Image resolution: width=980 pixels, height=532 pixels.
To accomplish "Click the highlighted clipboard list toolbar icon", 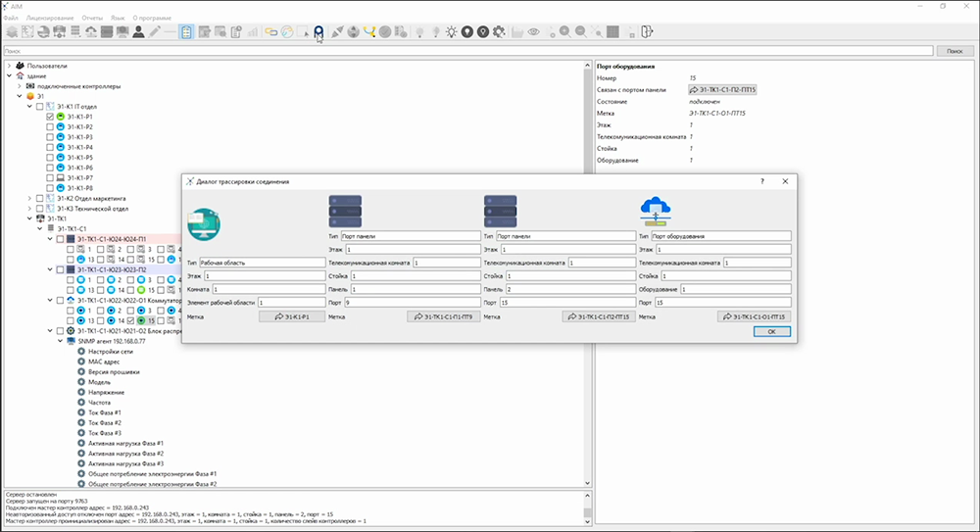I will pos(187,31).
